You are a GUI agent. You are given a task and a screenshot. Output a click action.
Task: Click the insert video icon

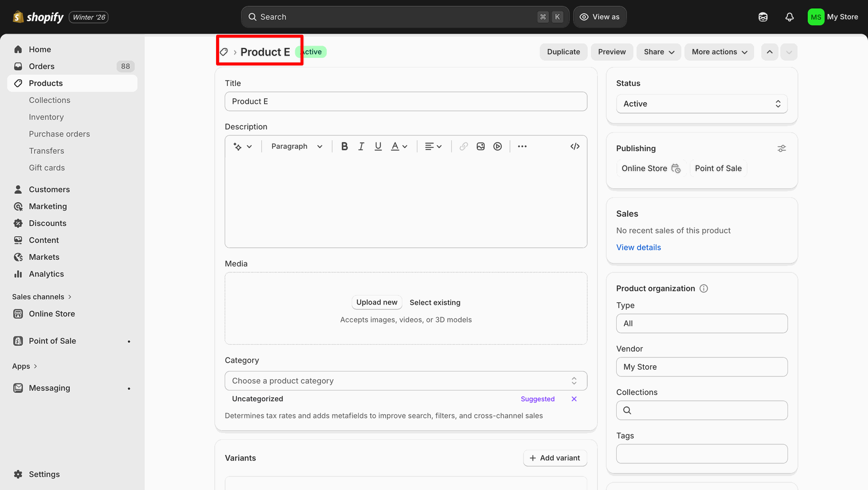pos(497,146)
